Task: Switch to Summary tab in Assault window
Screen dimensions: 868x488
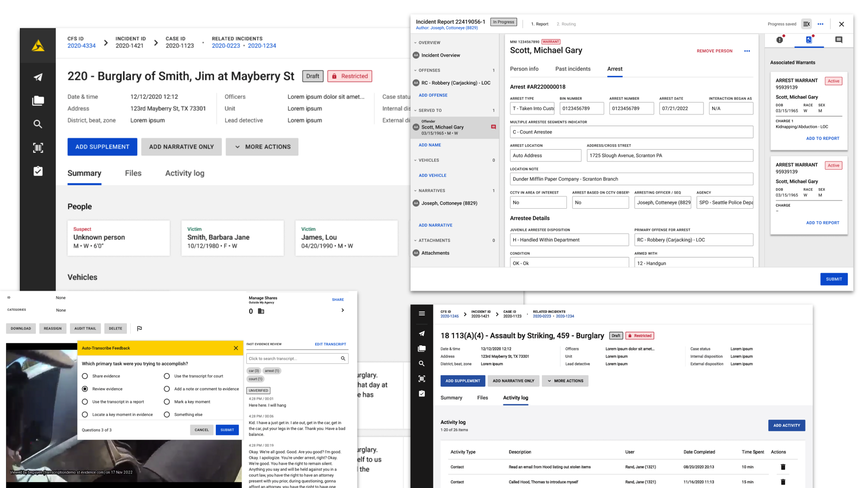Action: point(451,398)
